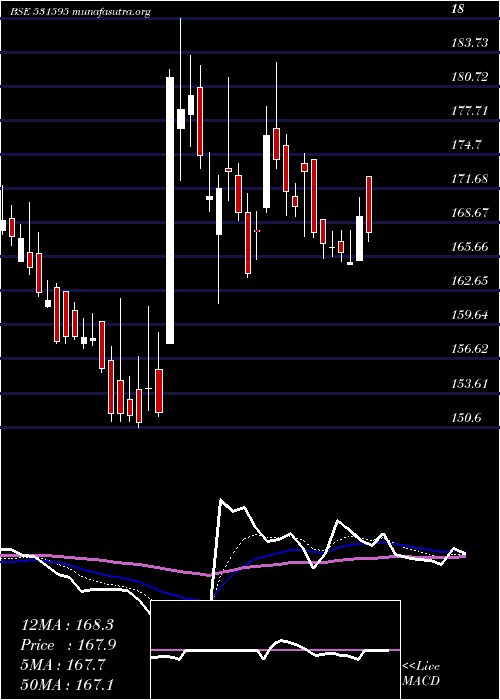This screenshot has height=700, width=500.
Task: Select the 50MA : 167.1 readout
Action: [x=69, y=685]
